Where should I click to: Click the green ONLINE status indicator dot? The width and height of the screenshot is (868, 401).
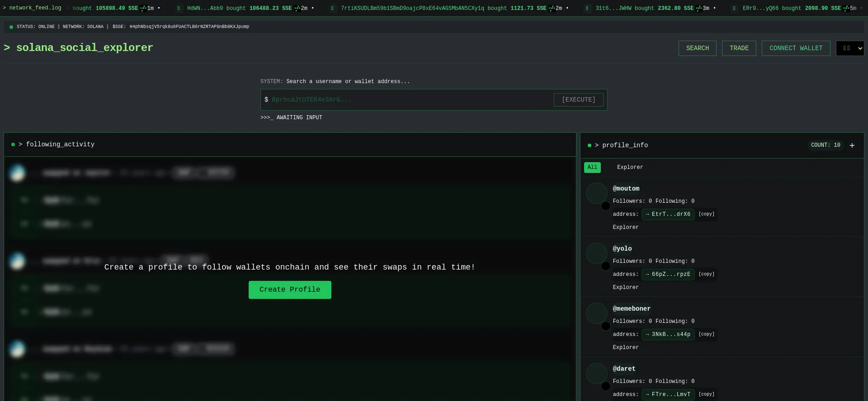(11, 27)
